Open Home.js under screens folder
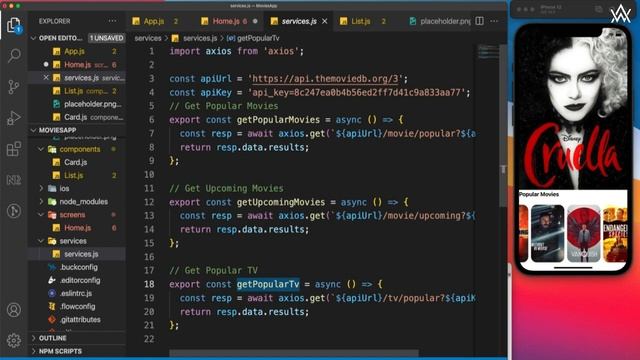Screen dimensions: 640x360 [77, 228]
